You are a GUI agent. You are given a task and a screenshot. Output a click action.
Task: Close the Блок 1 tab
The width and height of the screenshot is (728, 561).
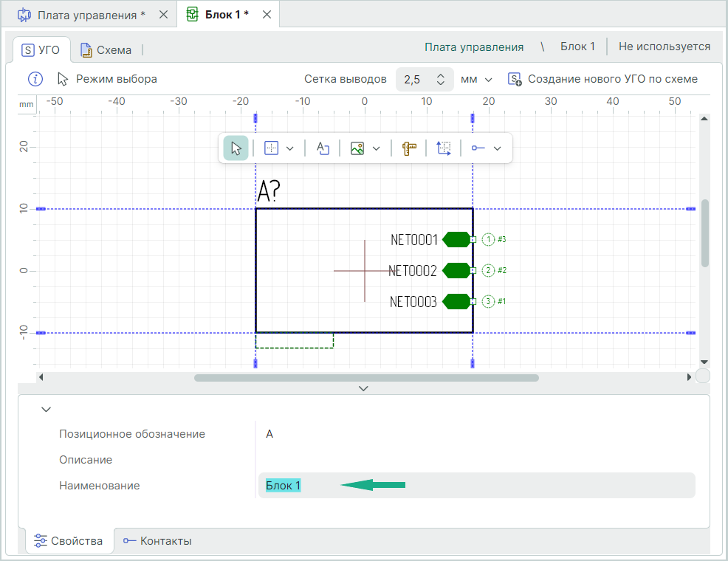point(267,15)
